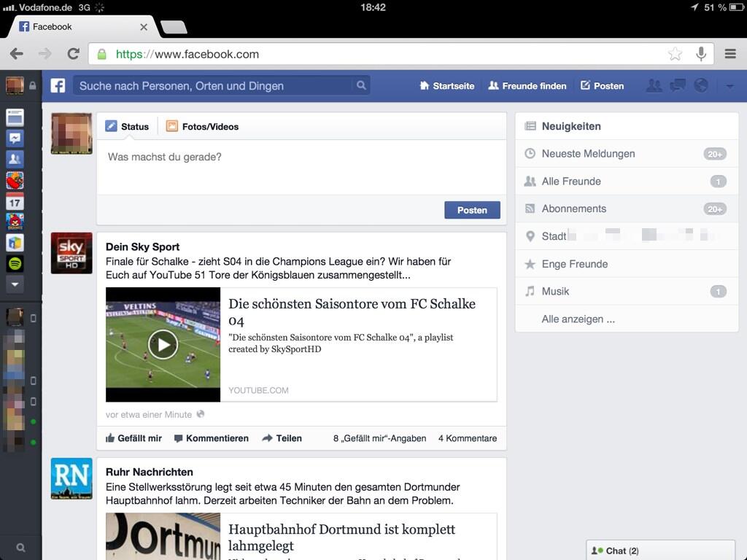Select the Abonnements feed
747x560 pixels.
point(627,209)
